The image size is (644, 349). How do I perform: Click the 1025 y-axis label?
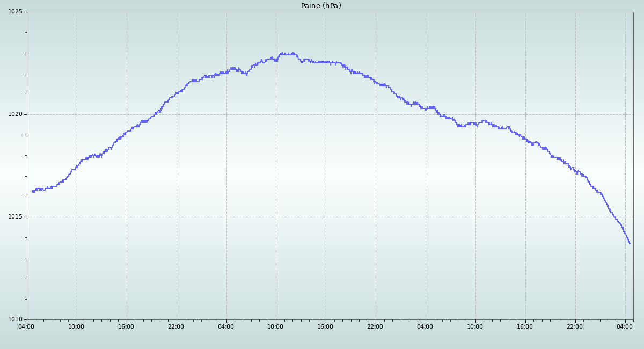coord(14,12)
